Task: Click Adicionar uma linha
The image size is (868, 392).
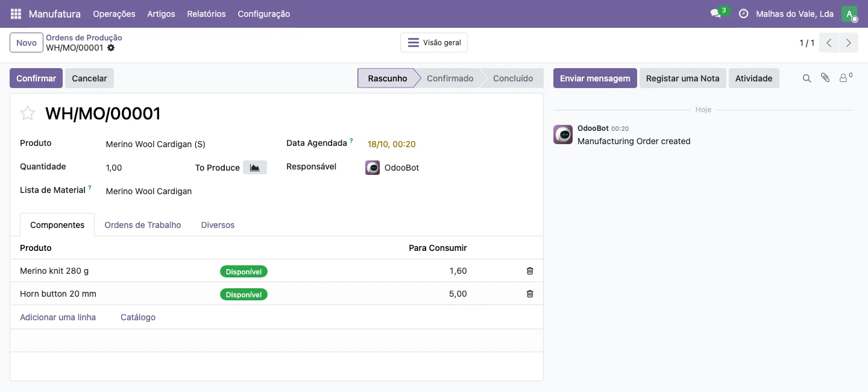Action: pos(58,317)
